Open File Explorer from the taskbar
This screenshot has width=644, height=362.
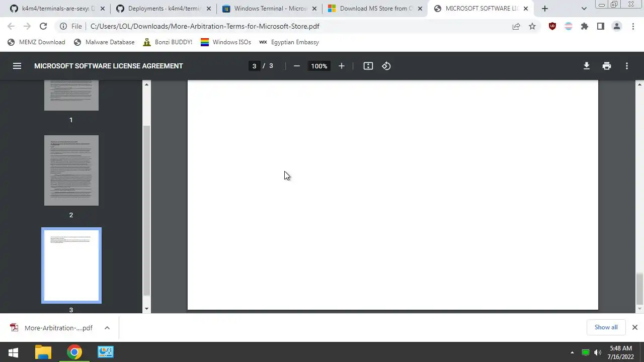click(43, 352)
